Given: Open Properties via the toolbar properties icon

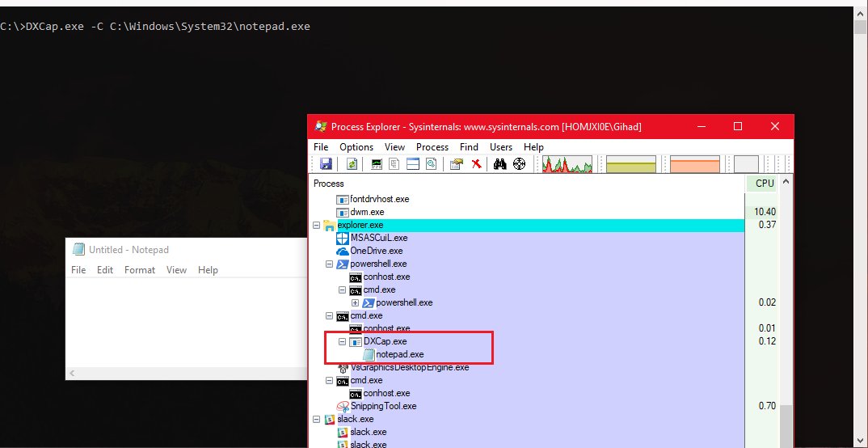Looking at the screenshot, I should tap(456, 164).
